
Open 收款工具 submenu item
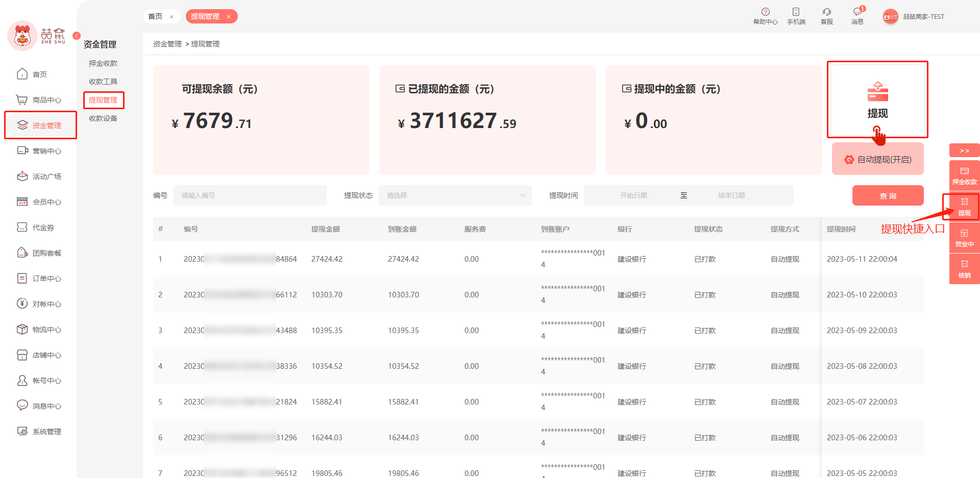coord(103,82)
